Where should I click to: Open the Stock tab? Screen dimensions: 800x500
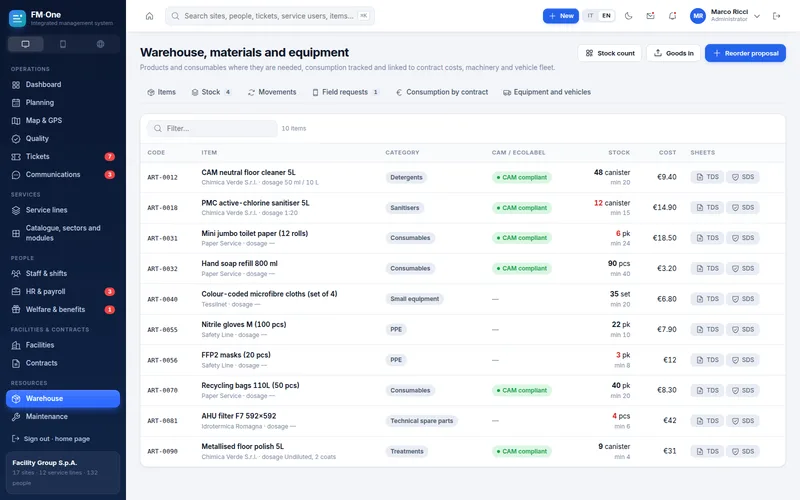(x=211, y=92)
